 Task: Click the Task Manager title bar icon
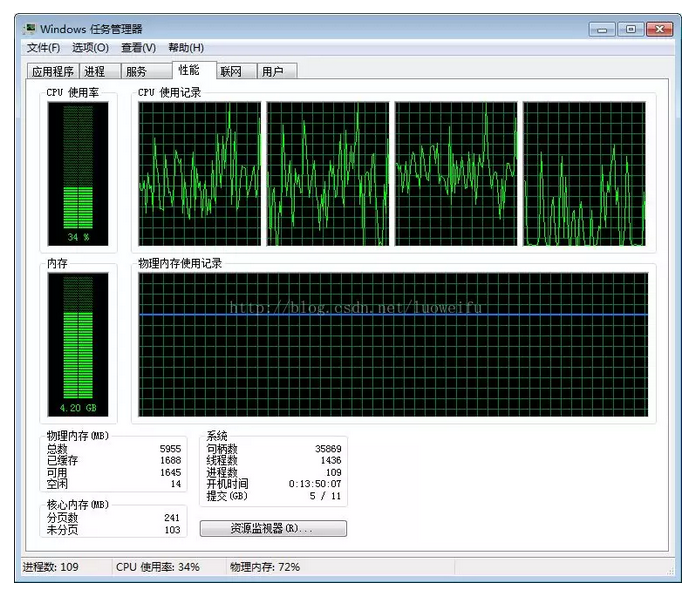point(30,29)
